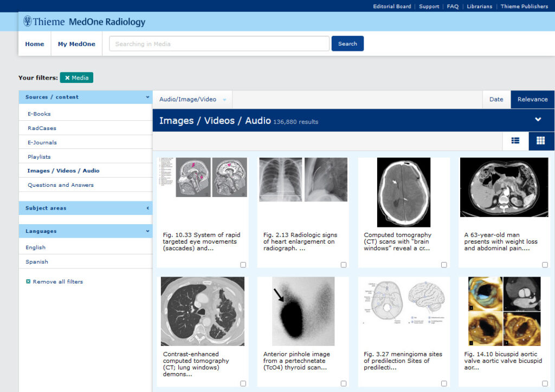Check the thyroid scan result checkbox
Viewport: 555px width, 392px height.
pos(344,383)
